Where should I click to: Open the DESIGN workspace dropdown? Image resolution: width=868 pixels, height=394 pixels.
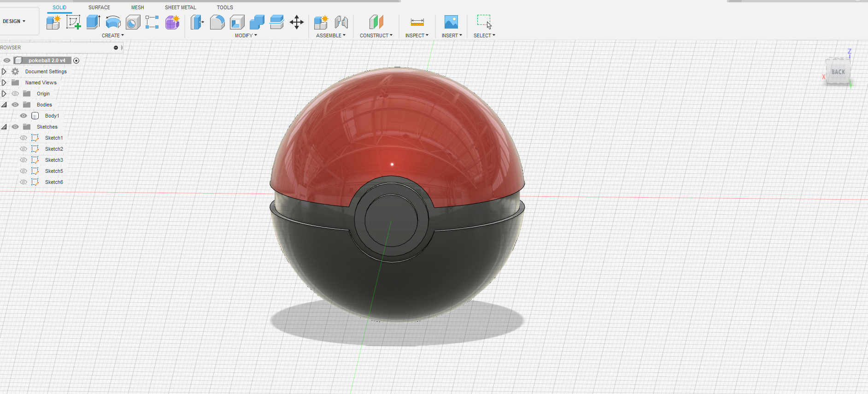[14, 21]
